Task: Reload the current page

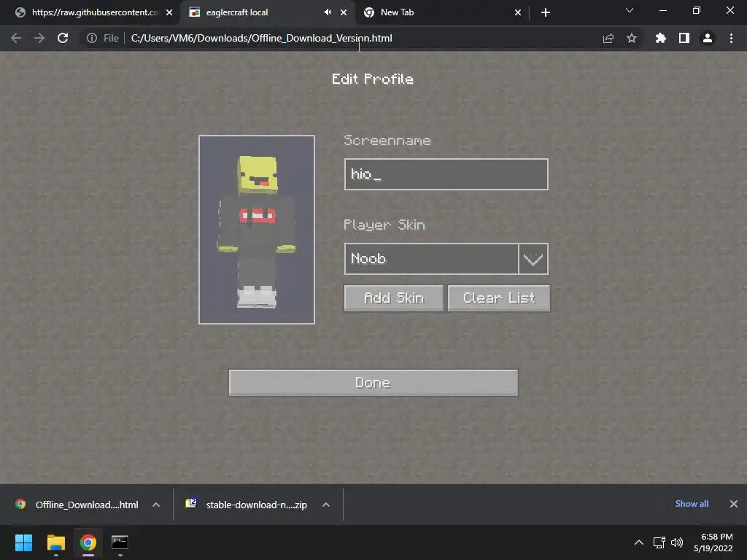Action: point(63,38)
